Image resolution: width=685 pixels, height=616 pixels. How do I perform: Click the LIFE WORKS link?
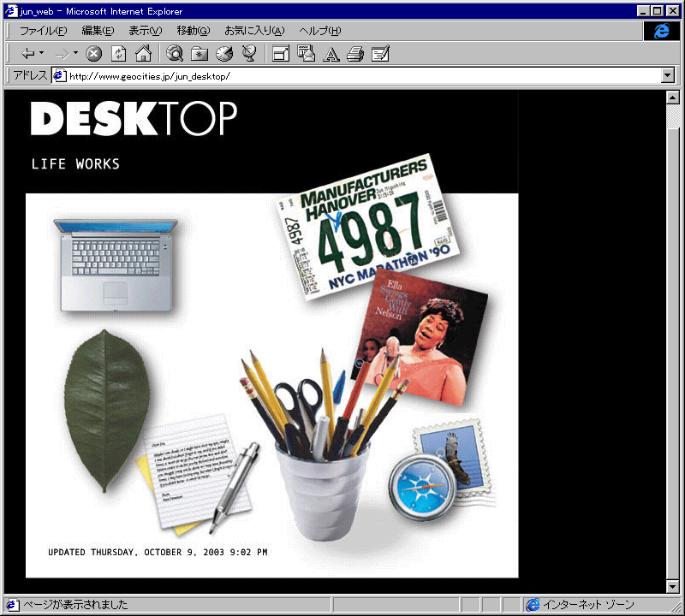pyautogui.click(x=75, y=164)
